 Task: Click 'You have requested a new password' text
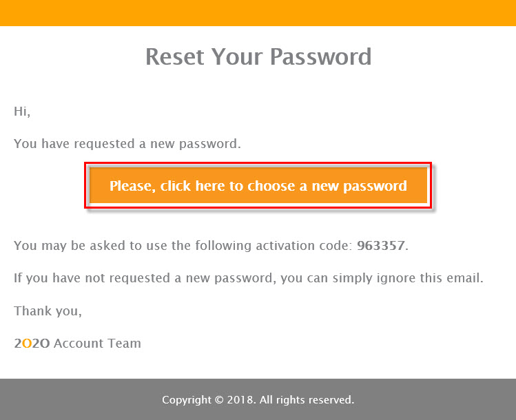tap(127, 144)
